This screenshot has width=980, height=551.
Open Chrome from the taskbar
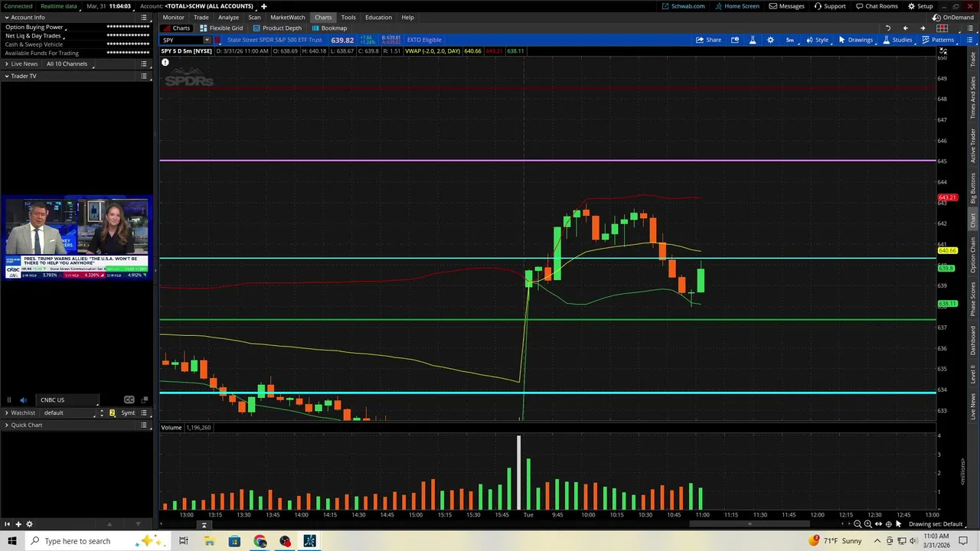(x=260, y=541)
